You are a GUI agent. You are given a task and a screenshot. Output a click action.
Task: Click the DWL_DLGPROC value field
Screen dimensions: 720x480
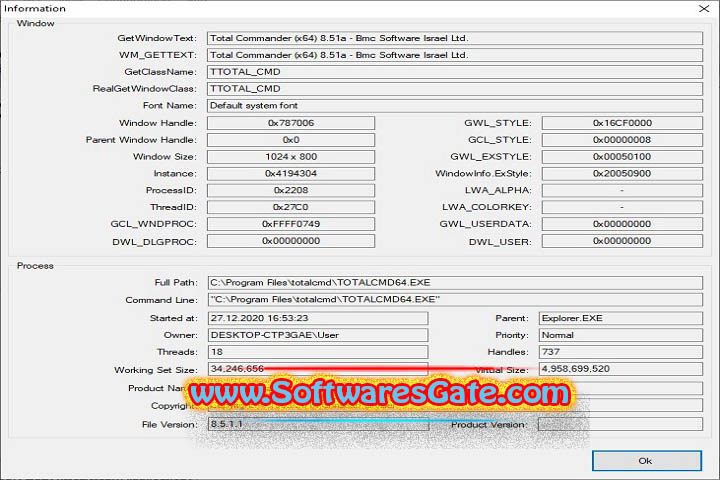(x=291, y=241)
